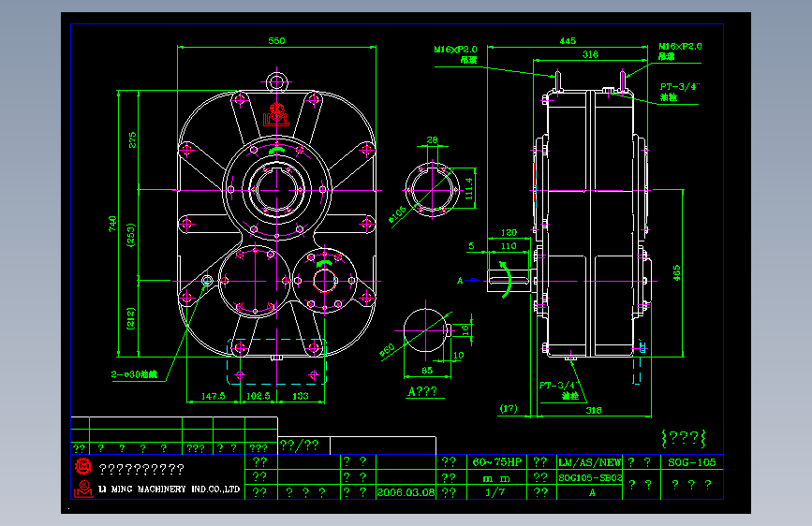Click the SOG-105 model number cell
This screenshot has height=526, width=812.
point(692,462)
